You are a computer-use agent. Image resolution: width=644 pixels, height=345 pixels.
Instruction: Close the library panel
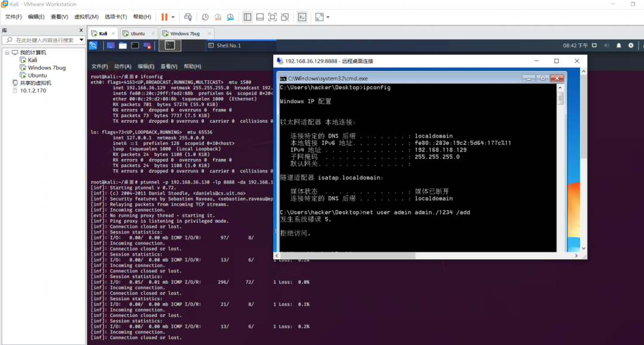(x=81, y=30)
